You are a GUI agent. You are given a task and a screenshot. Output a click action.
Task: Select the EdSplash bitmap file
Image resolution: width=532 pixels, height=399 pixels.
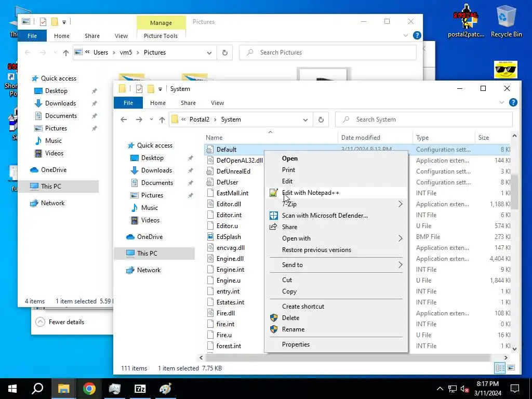229,237
